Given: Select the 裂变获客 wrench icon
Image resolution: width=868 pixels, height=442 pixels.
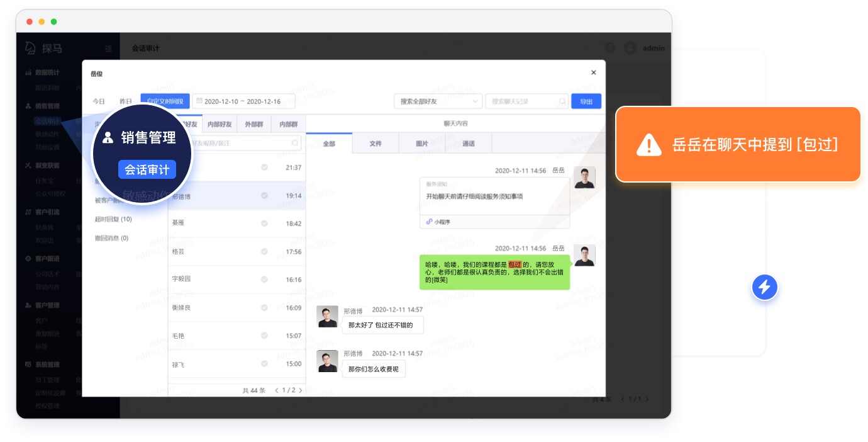Looking at the screenshot, I should (29, 165).
